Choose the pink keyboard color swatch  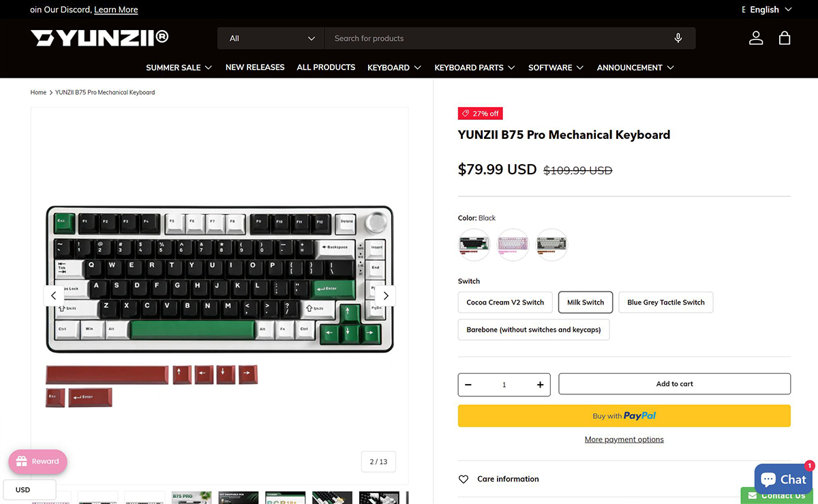pos(513,245)
